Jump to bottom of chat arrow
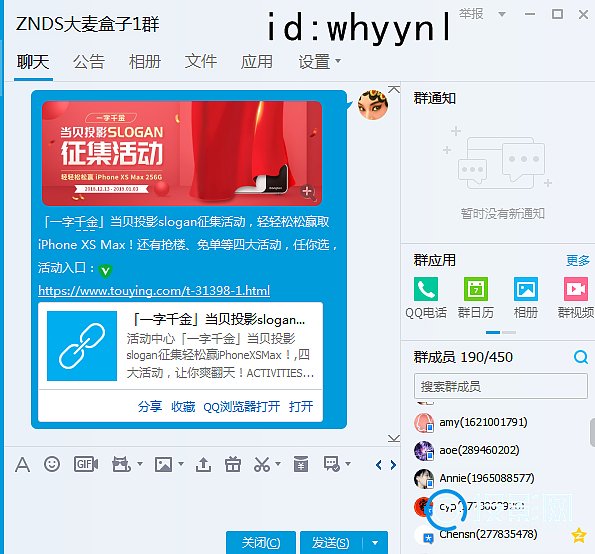 394,438
